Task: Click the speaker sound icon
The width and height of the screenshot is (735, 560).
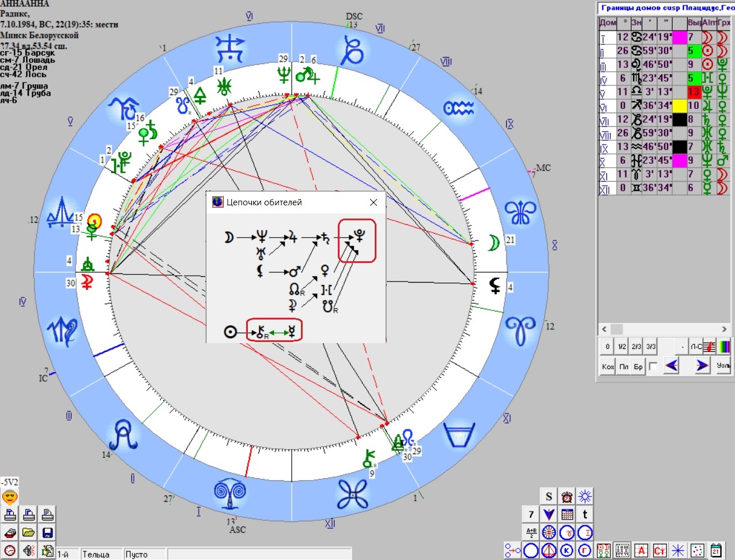Action: [x=29, y=551]
